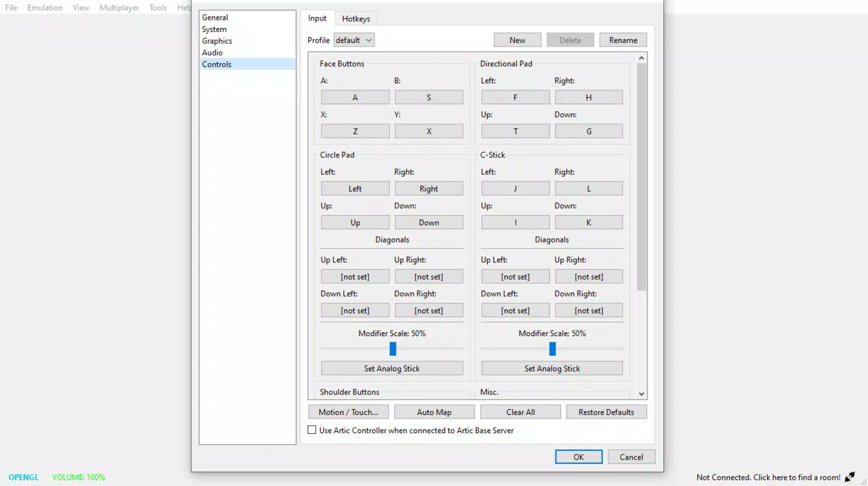The height and width of the screenshot is (486, 868).
Task: Click Set Analog Stick for Circle Pad
Action: [392, 368]
